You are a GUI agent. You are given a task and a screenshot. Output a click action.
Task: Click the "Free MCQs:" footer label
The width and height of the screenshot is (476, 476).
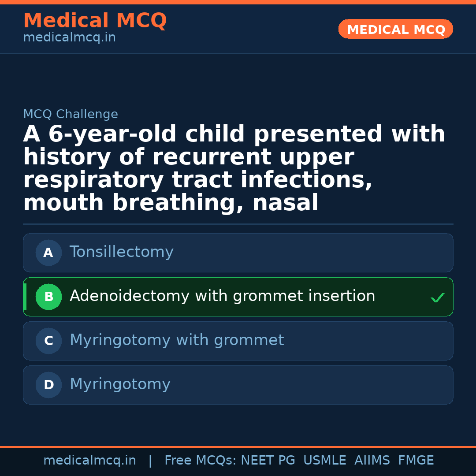click(201, 461)
